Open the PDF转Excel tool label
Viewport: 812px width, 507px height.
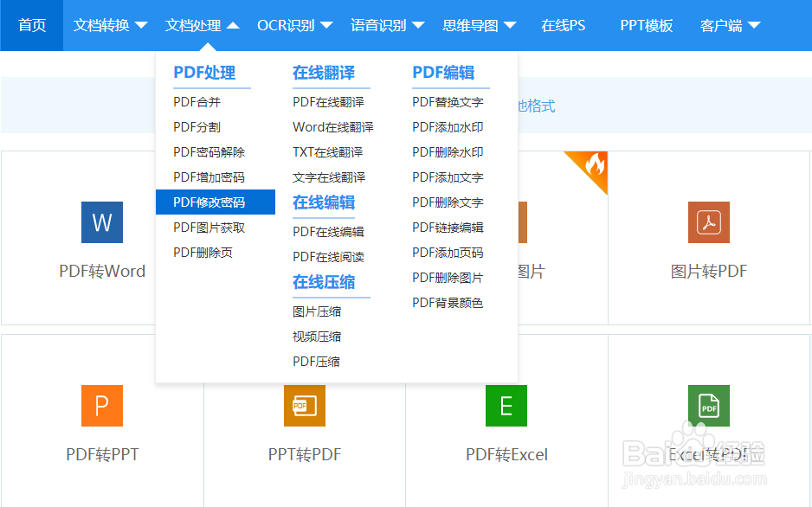pos(506,454)
